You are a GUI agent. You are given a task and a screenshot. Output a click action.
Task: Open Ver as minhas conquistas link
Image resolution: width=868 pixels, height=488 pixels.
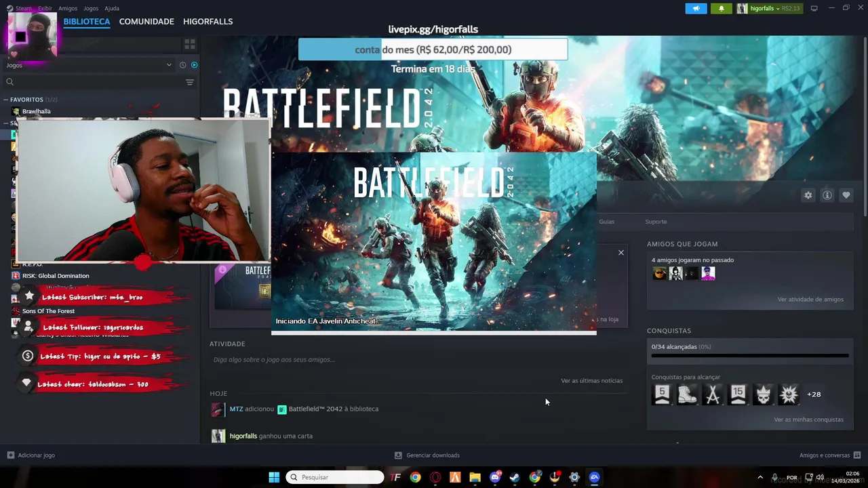808,420
